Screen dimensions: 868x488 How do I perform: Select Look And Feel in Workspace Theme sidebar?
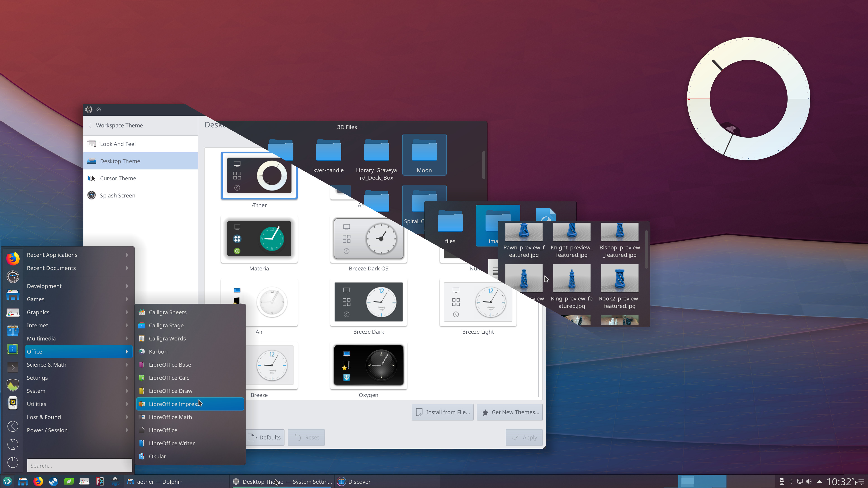pos(141,144)
